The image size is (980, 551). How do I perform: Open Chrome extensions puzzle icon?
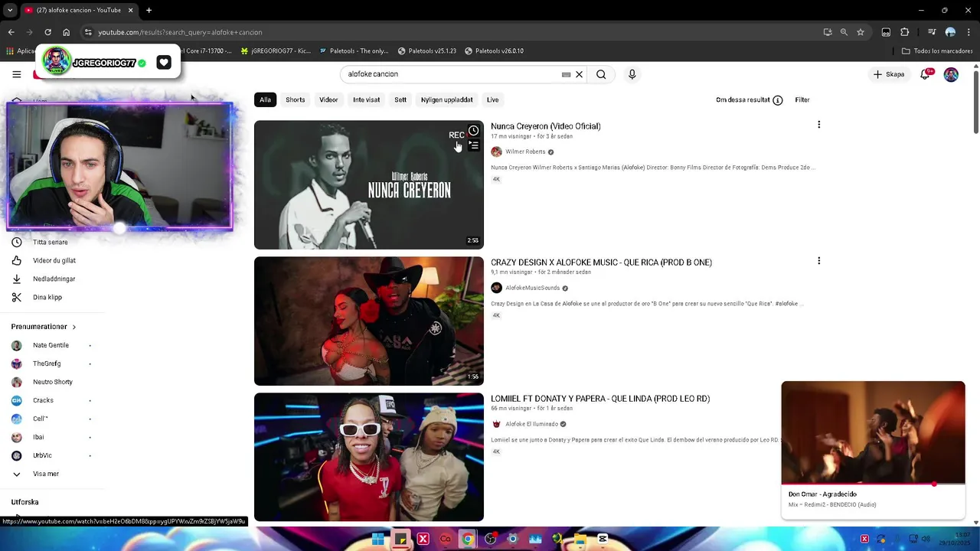pyautogui.click(x=904, y=32)
